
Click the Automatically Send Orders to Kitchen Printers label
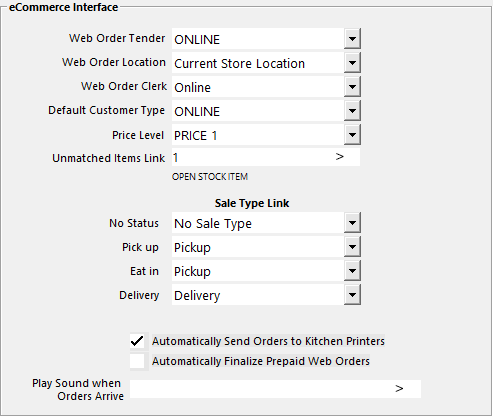click(x=268, y=341)
